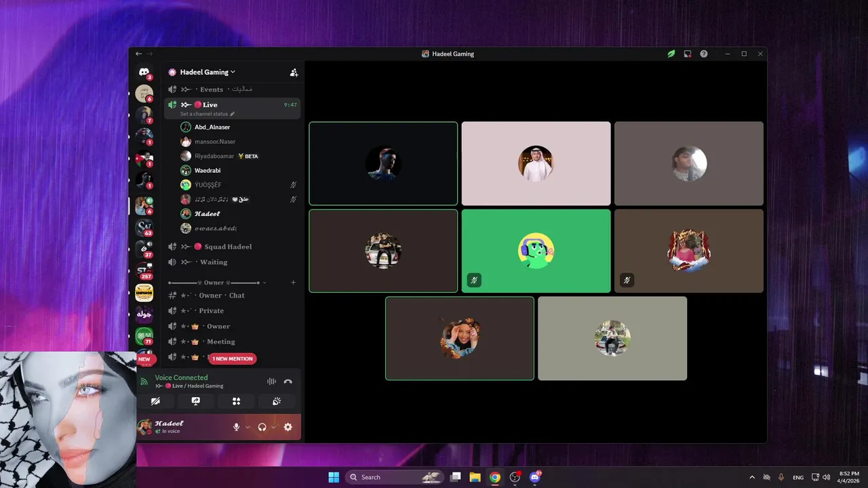Open the purple Arabic-text server icon

coord(144,314)
